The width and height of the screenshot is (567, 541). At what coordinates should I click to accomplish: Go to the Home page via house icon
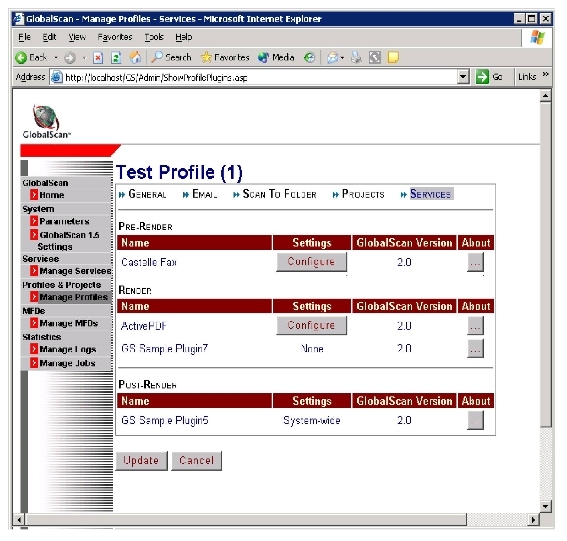[135, 57]
